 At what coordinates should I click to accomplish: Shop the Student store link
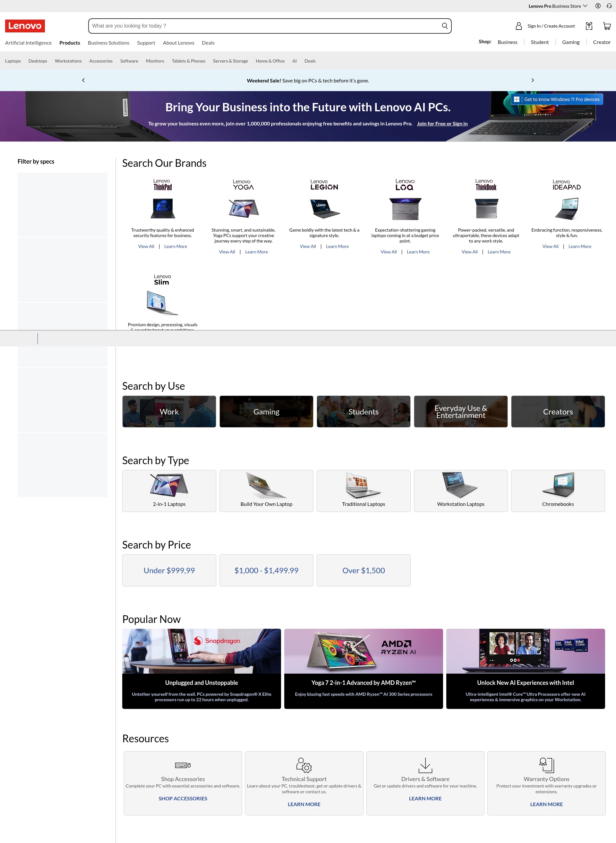tap(540, 42)
